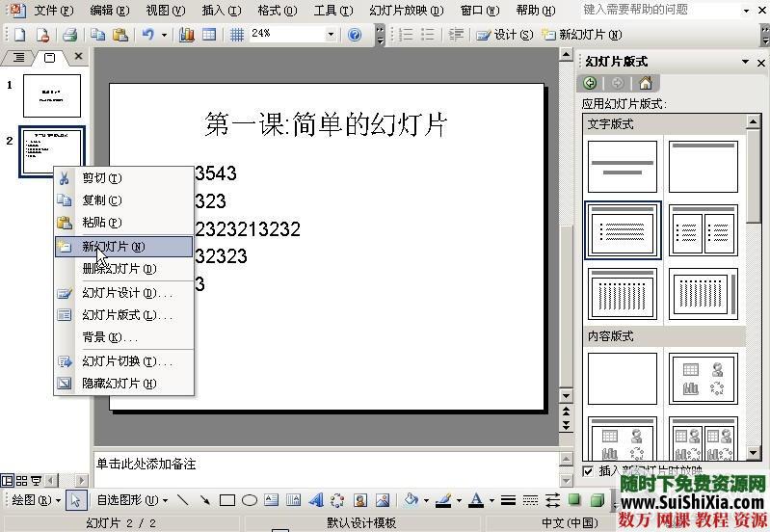
Task: Insert WordArt using the blue A icon
Action: [316, 500]
